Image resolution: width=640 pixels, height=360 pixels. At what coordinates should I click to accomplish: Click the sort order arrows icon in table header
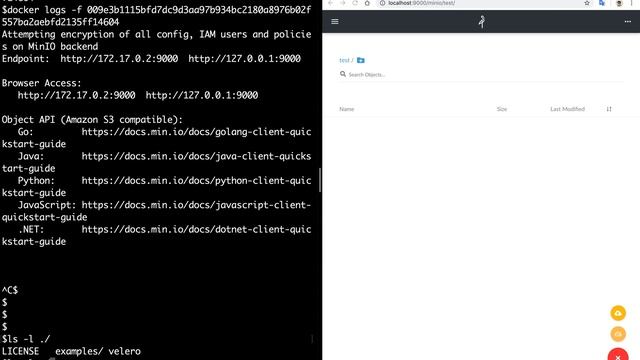(x=609, y=109)
